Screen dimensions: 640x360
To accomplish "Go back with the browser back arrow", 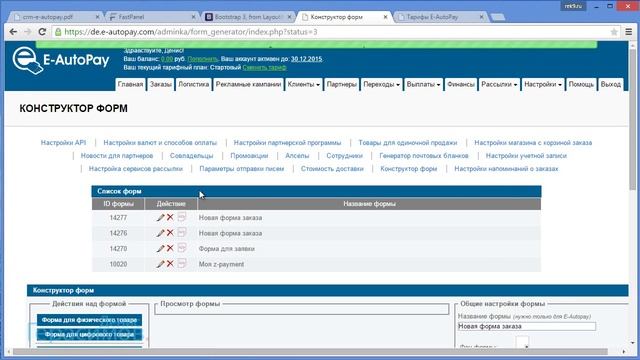I will 13,31.
